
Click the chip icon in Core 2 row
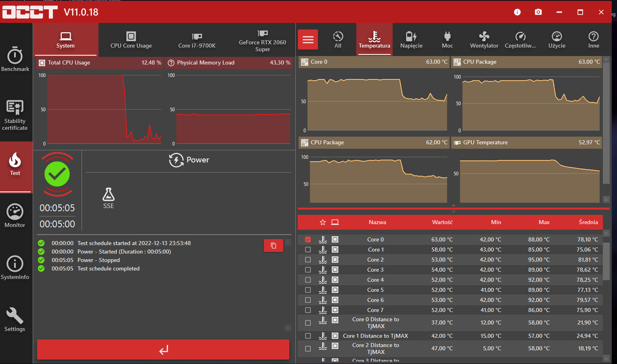tap(335, 260)
